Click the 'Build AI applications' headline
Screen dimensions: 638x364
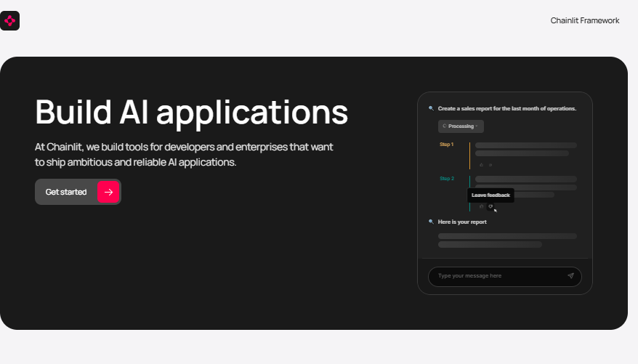point(191,112)
